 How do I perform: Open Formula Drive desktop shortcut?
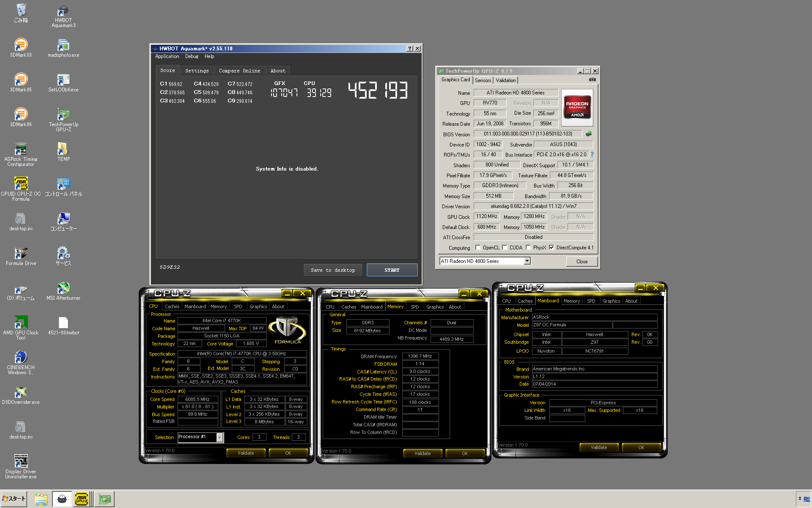[x=21, y=256]
